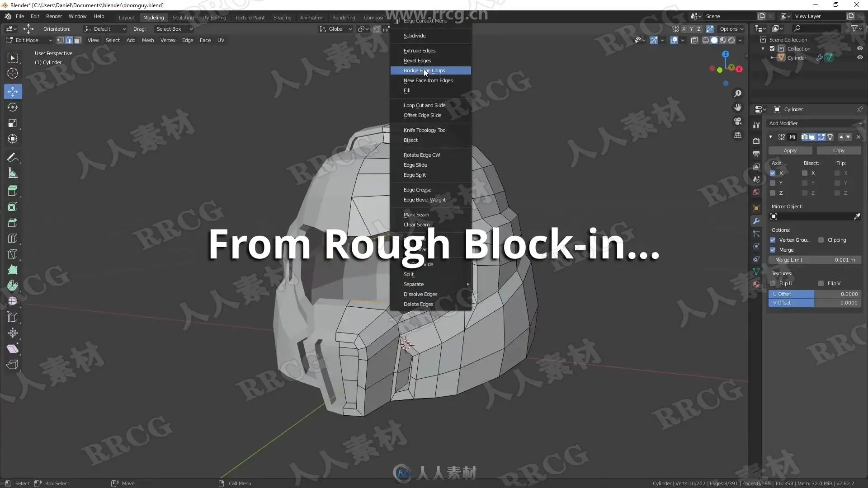The image size is (868, 488).
Task: Open Modifiers wrench properties tab
Action: coord(756,221)
